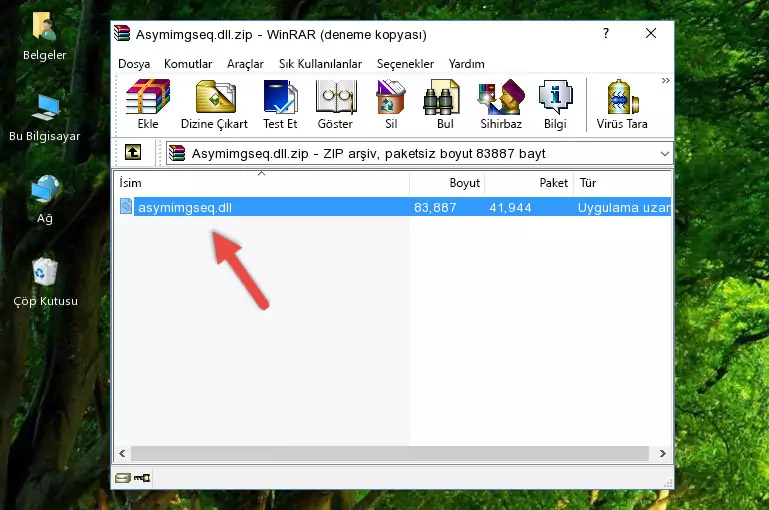Click the Bul binoculars icon

tap(442, 104)
